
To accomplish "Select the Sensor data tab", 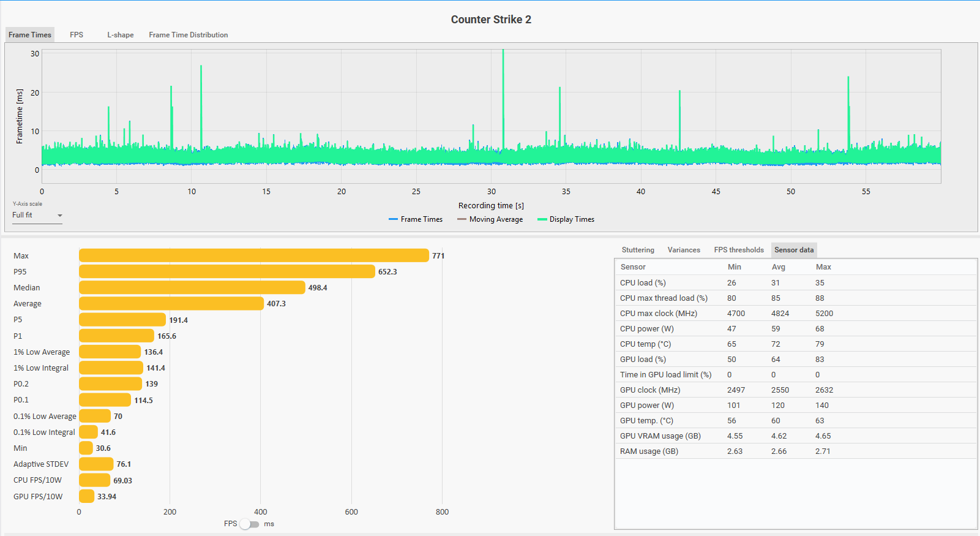I will pos(794,250).
